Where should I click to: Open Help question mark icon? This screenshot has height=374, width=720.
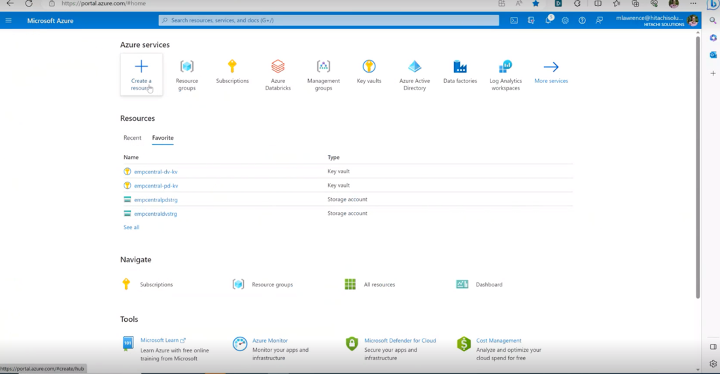(582, 21)
